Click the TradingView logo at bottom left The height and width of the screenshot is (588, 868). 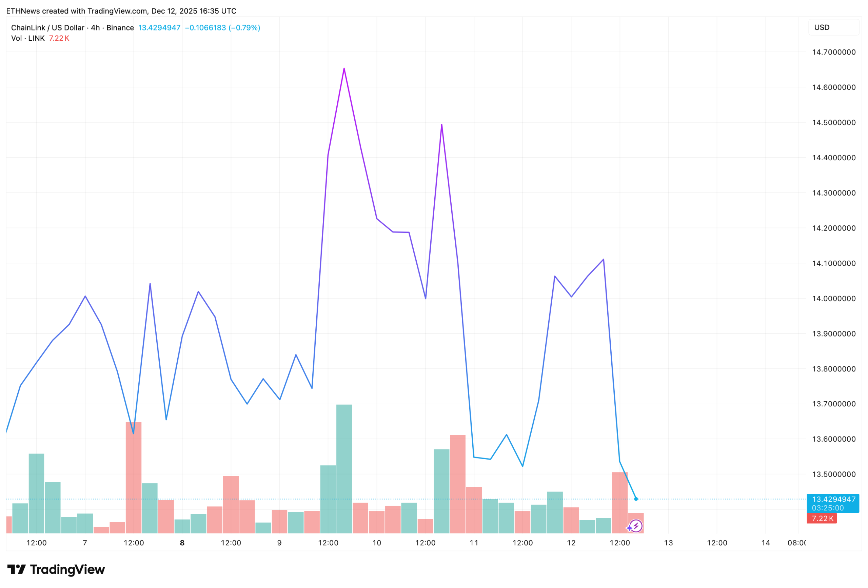pos(56,569)
